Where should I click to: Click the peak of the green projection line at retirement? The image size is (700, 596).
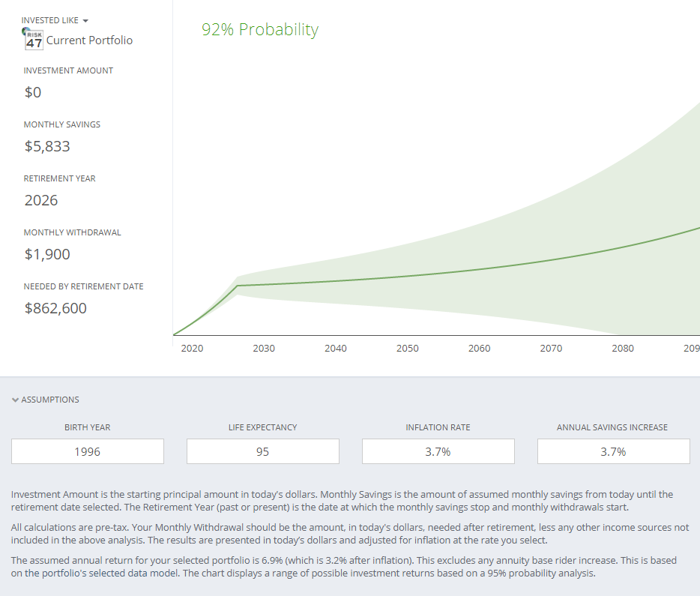(238, 286)
